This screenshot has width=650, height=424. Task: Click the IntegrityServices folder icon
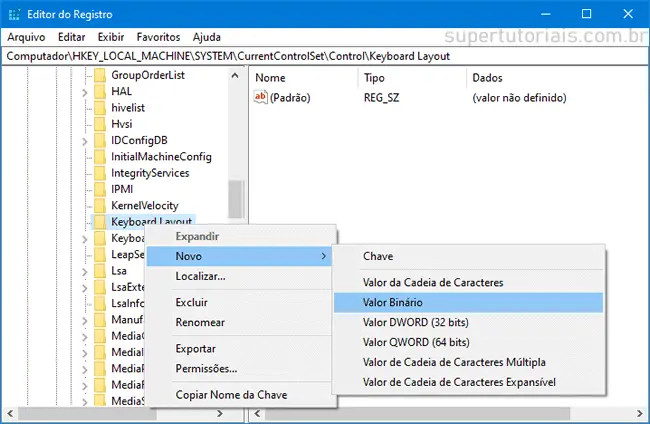100,173
